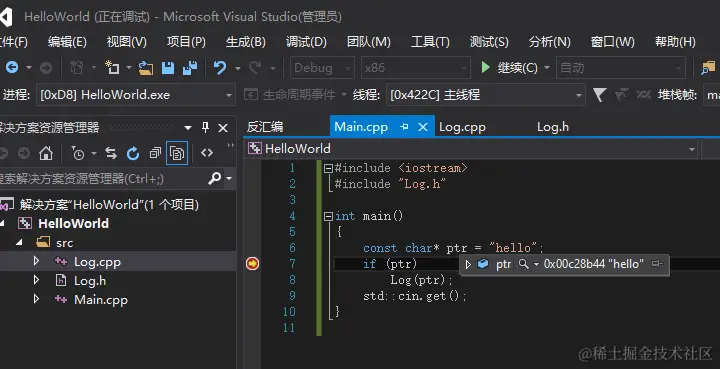Screen dimensions: 720x369
Task: Click the Save floppy disk icon
Action: 168,68
